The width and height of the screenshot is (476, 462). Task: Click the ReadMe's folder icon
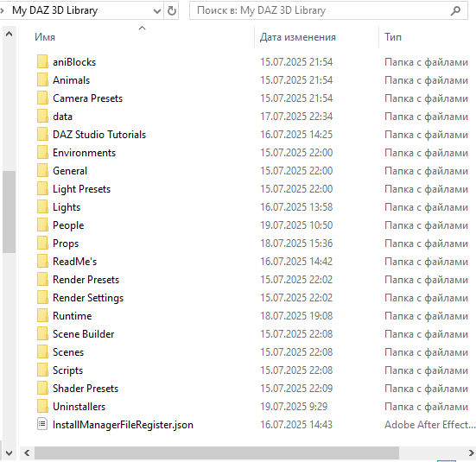click(42, 261)
